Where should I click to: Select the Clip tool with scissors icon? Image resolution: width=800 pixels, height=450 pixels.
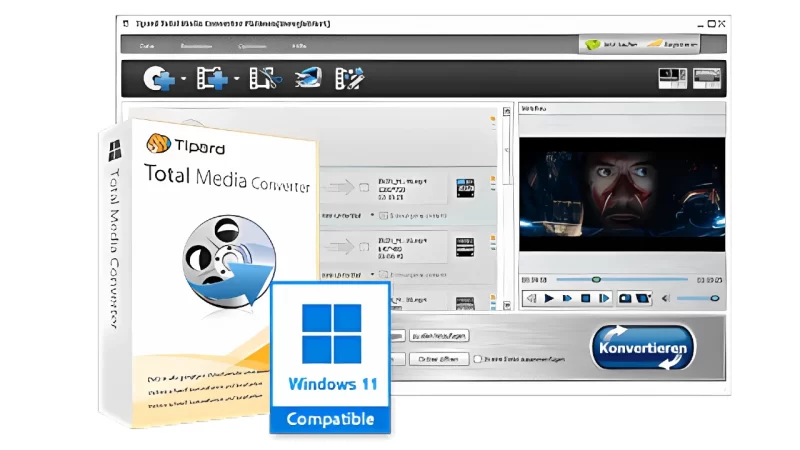click(265, 79)
